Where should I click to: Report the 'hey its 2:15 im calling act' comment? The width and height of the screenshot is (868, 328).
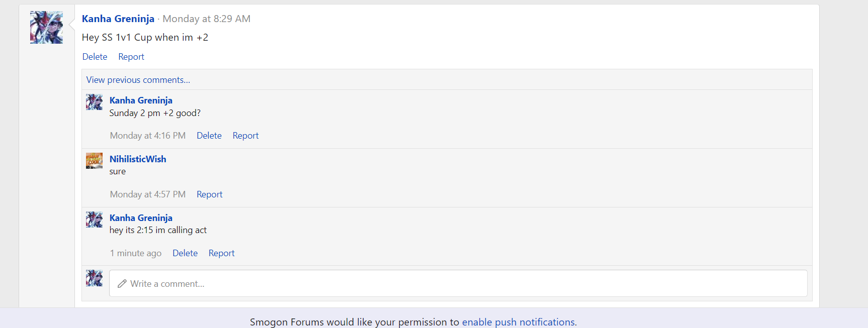pyautogui.click(x=221, y=253)
